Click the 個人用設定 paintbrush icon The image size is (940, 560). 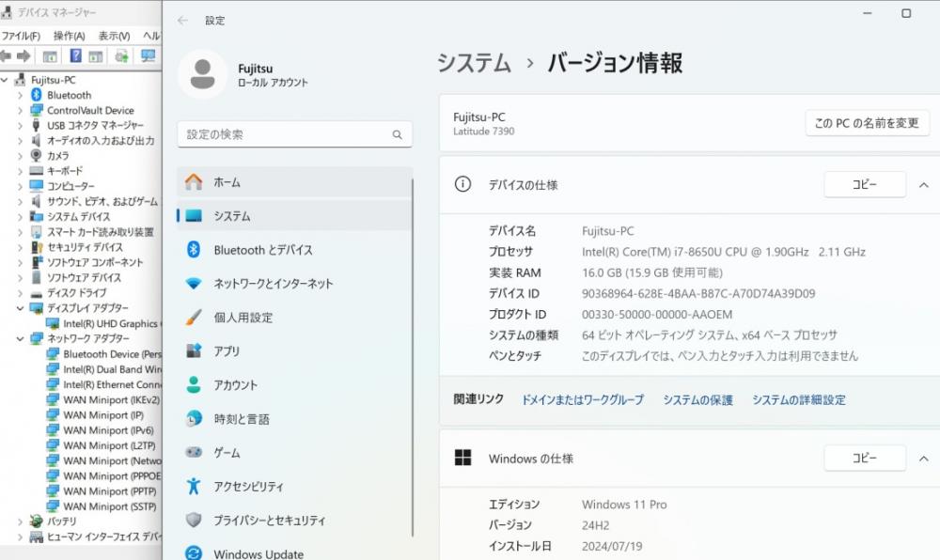(194, 318)
